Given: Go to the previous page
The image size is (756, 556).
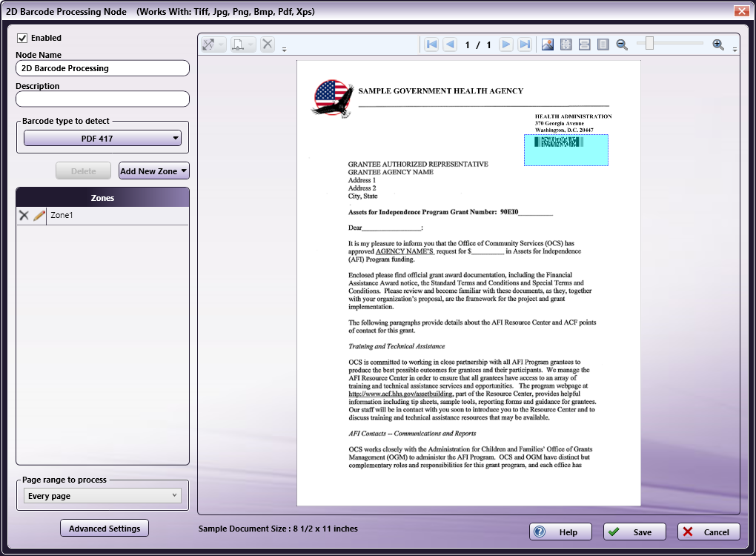Looking at the screenshot, I should [x=450, y=44].
